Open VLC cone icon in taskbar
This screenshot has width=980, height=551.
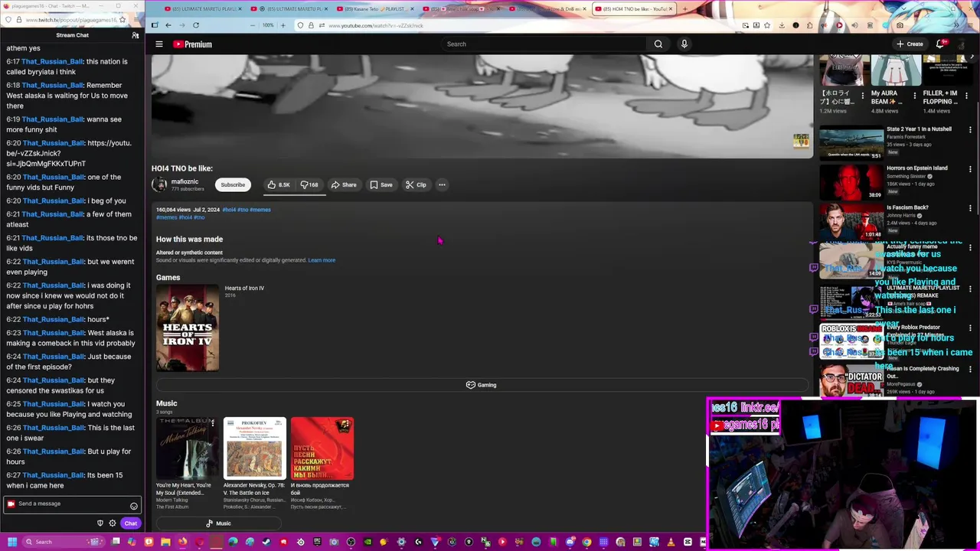coord(671,542)
